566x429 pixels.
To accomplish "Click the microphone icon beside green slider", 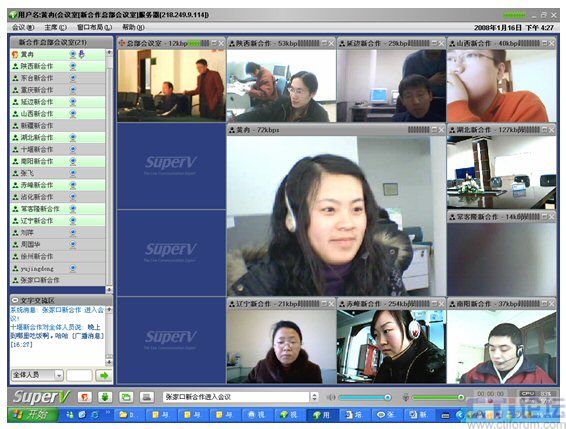I will [x=406, y=398].
